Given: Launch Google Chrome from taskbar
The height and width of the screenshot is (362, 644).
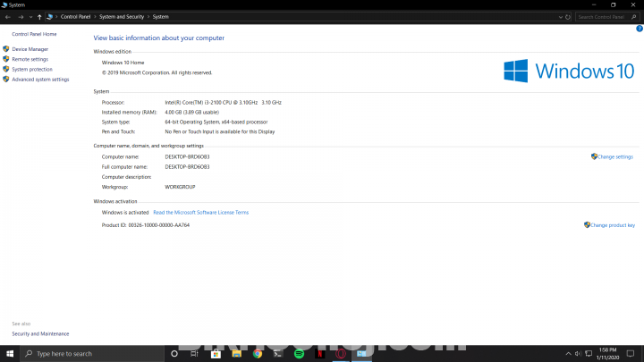Looking at the screenshot, I should [258, 353].
